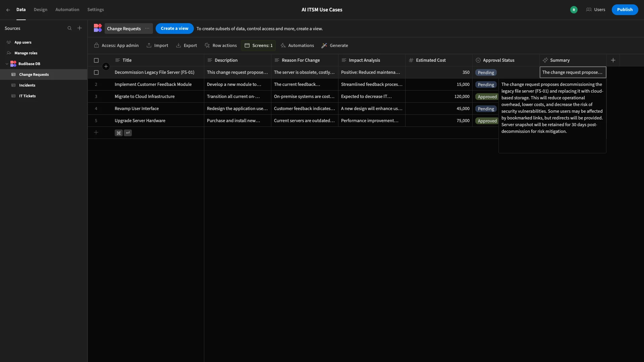Viewport: 644px width, 362px height.
Task: Open the IT Tickets table
Action: click(x=27, y=96)
